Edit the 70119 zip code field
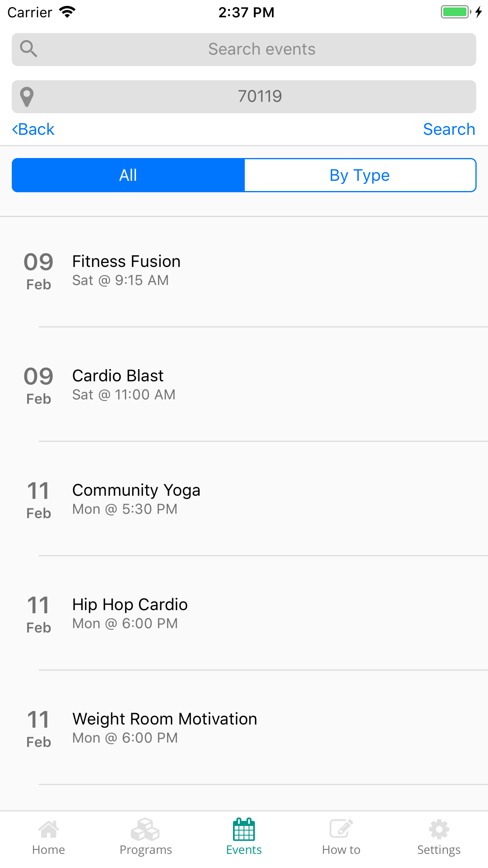This screenshot has width=488, height=868. [x=244, y=97]
